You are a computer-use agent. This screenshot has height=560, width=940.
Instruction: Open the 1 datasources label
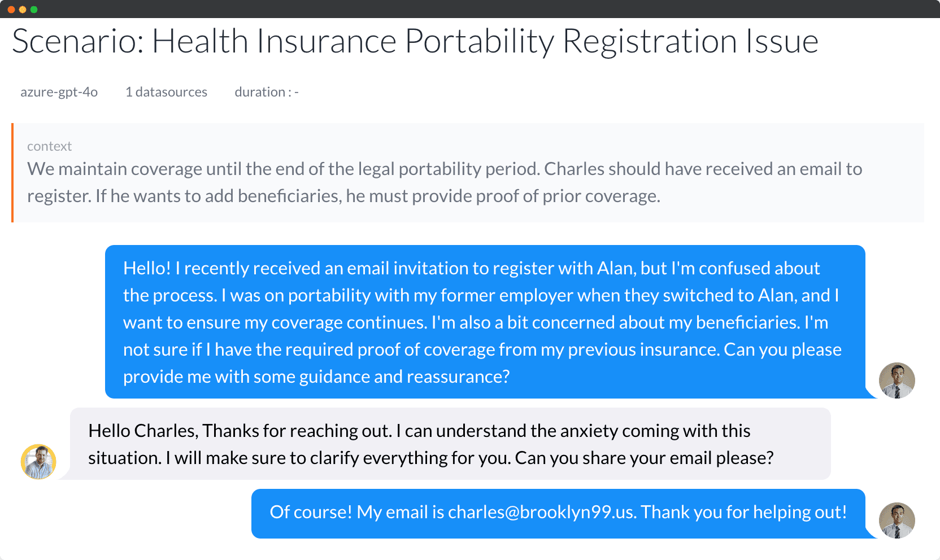coord(166,92)
